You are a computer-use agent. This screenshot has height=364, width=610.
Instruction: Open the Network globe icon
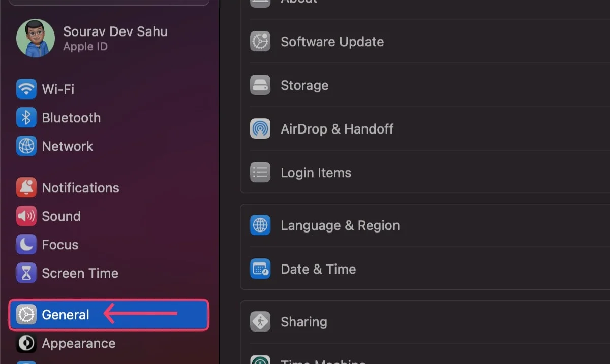click(26, 146)
